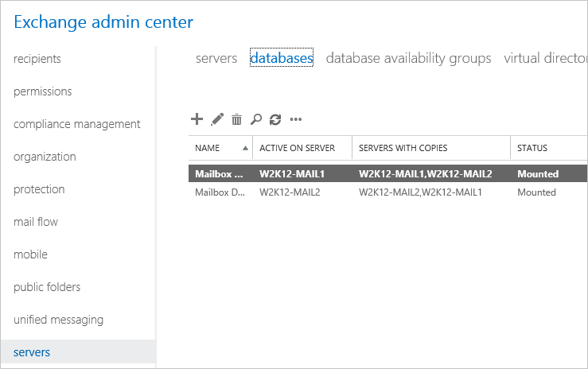Open the mobile section

[30, 254]
